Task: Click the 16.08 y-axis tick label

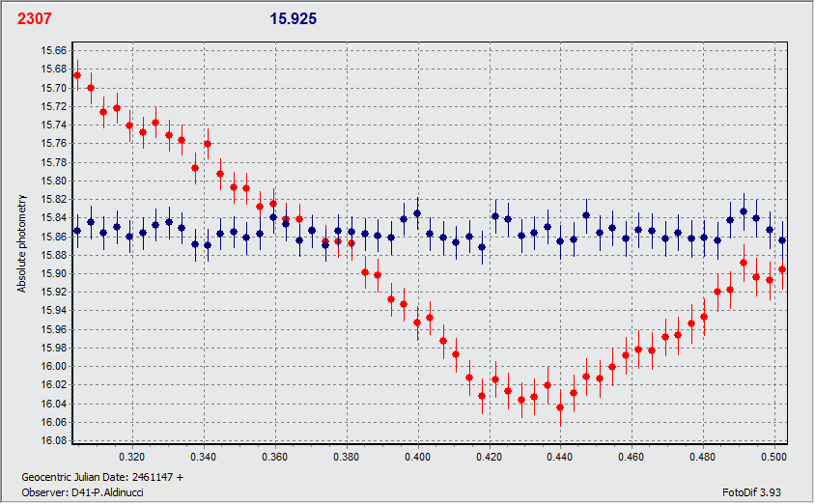Action: point(54,441)
